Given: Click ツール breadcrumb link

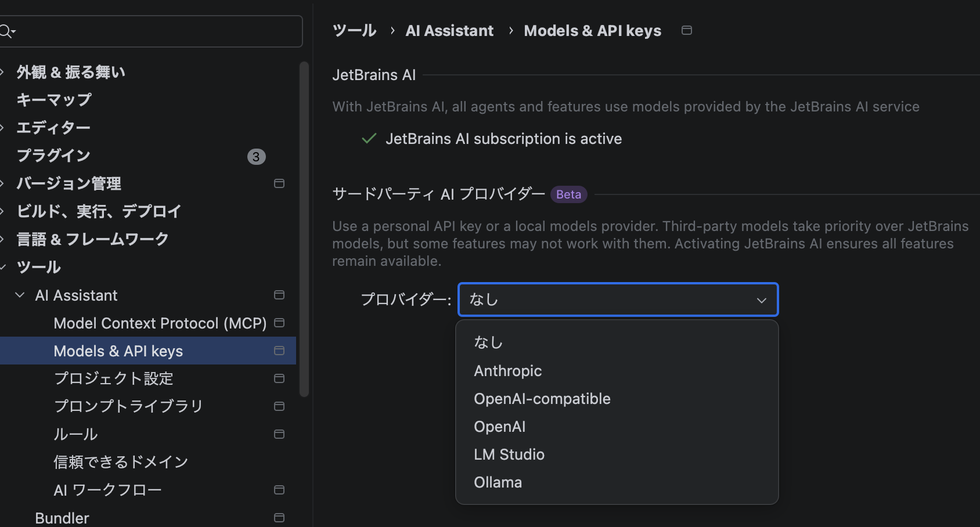Looking at the screenshot, I should tap(354, 31).
